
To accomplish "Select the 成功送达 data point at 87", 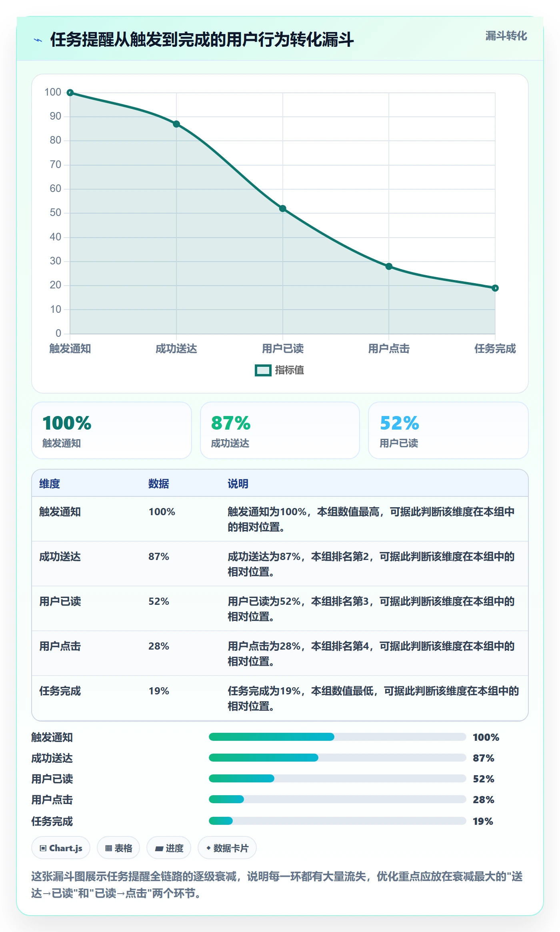I will 176,124.
